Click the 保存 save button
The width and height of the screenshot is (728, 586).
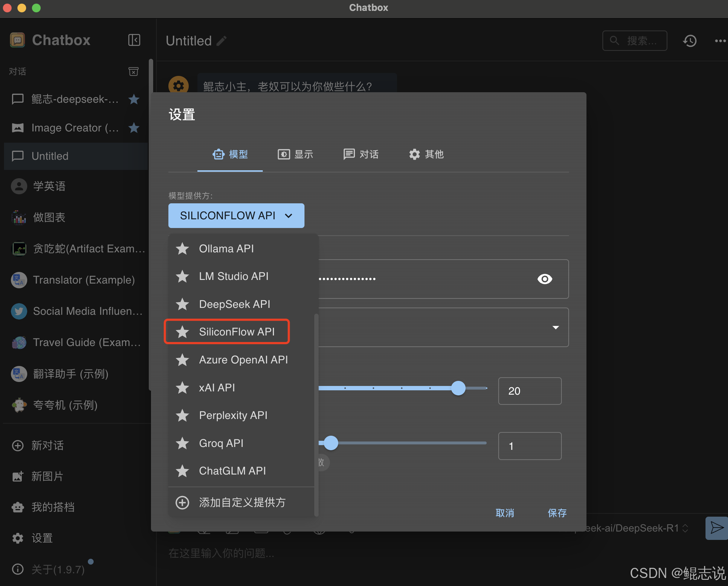(x=557, y=513)
